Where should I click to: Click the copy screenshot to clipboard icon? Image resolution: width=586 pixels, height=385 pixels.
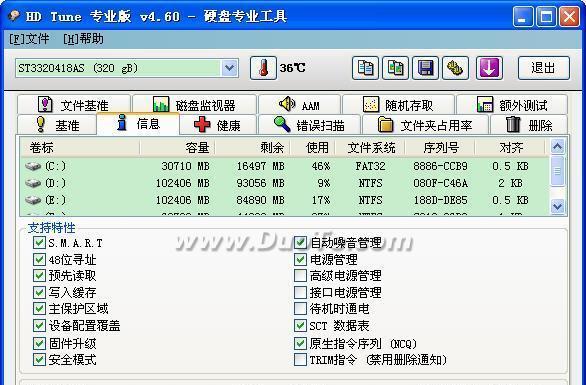click(395, 68)
